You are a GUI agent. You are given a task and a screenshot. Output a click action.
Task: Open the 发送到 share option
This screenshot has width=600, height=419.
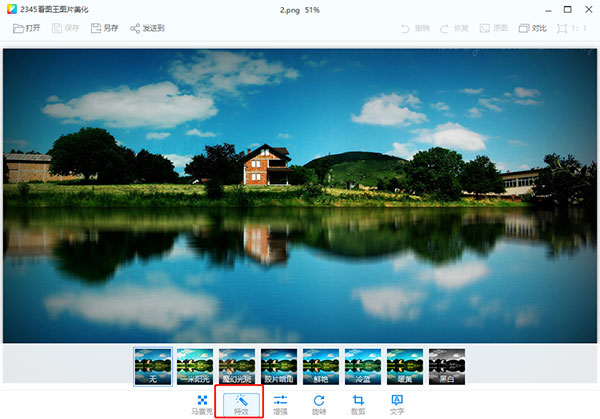coord(147,28)
